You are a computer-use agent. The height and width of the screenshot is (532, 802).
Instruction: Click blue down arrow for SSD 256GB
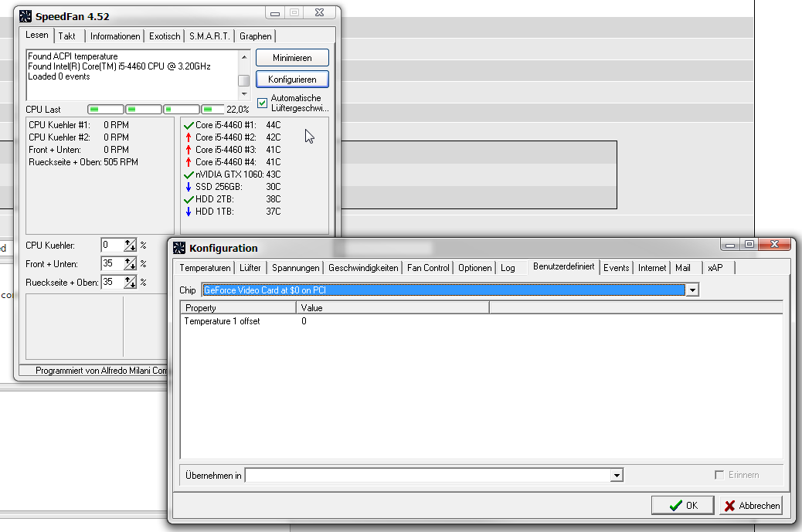pyautogui.click(x=189, y=187)
